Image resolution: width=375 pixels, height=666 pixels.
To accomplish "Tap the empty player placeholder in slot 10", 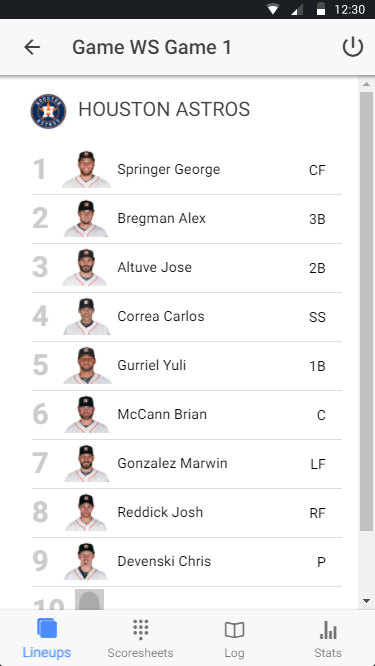I will (x=90, y=599).
